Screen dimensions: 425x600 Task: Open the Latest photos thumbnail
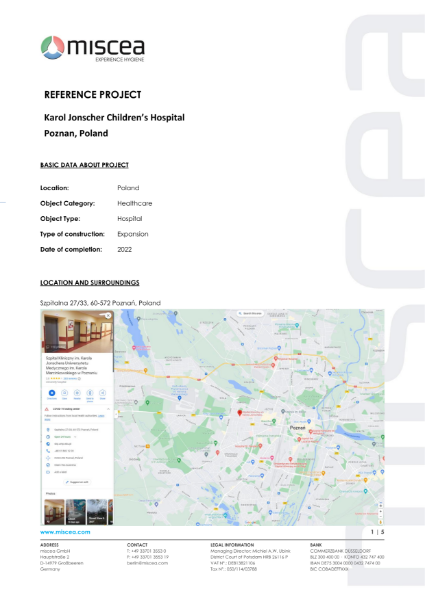(x=76, y=512)
